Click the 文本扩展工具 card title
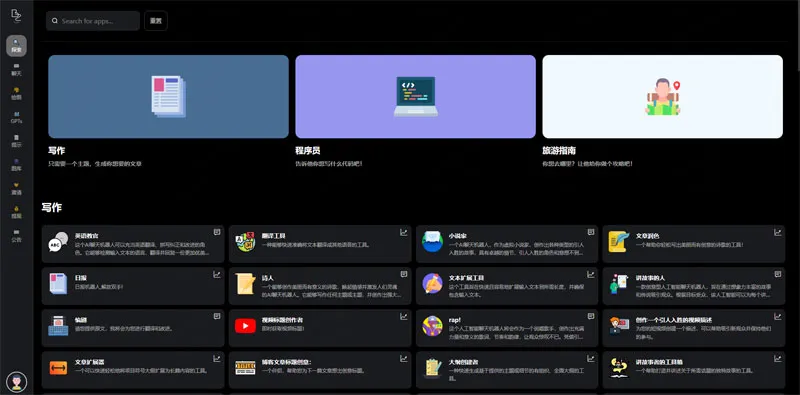Image resolution: width=800 pixels, height=395 pixels. point(466,278)
